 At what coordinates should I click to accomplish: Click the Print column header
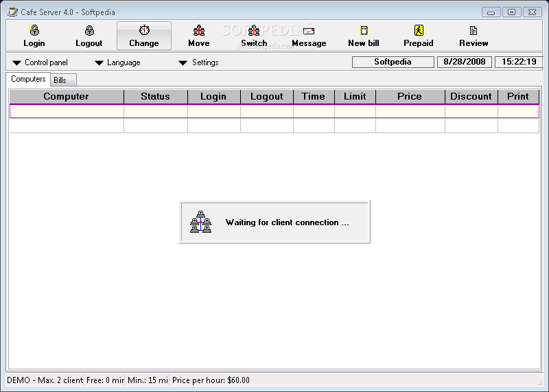[518, 97]
